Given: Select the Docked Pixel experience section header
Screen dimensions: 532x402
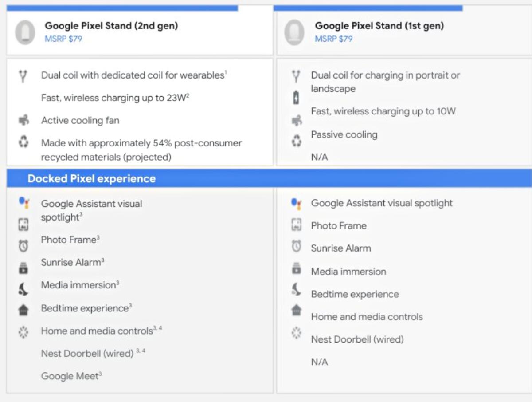Looking at the screenshot, I should click(x=91, y=178).
